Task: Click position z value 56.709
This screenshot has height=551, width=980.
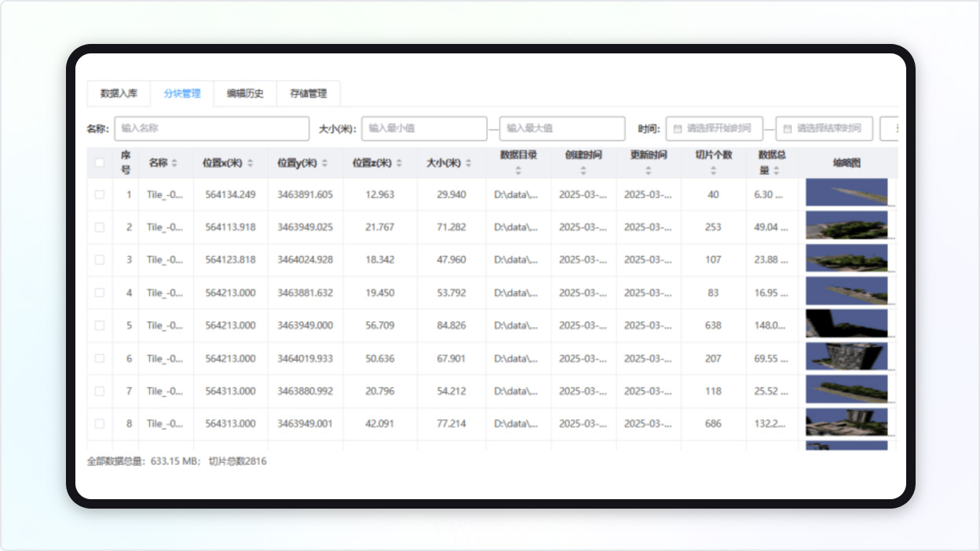Action: (380, 326)
